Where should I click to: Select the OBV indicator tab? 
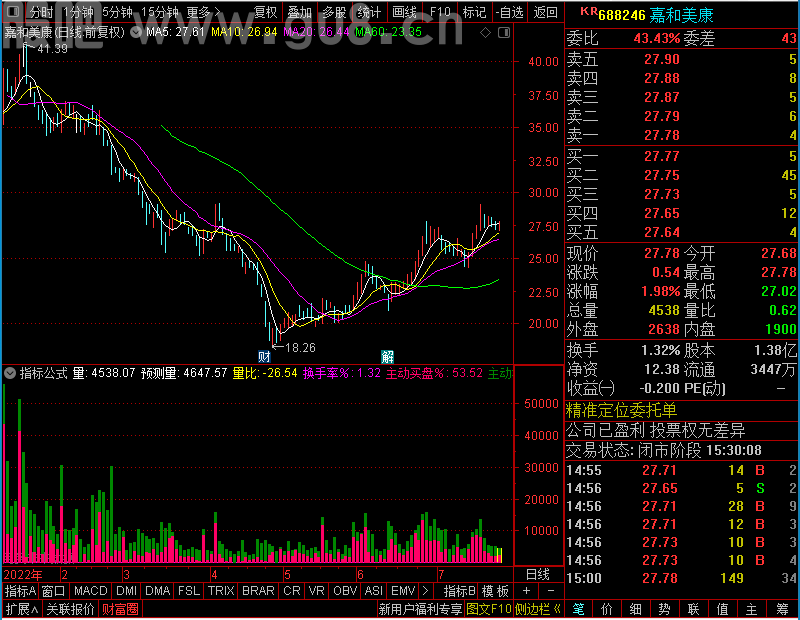[345, 591]
